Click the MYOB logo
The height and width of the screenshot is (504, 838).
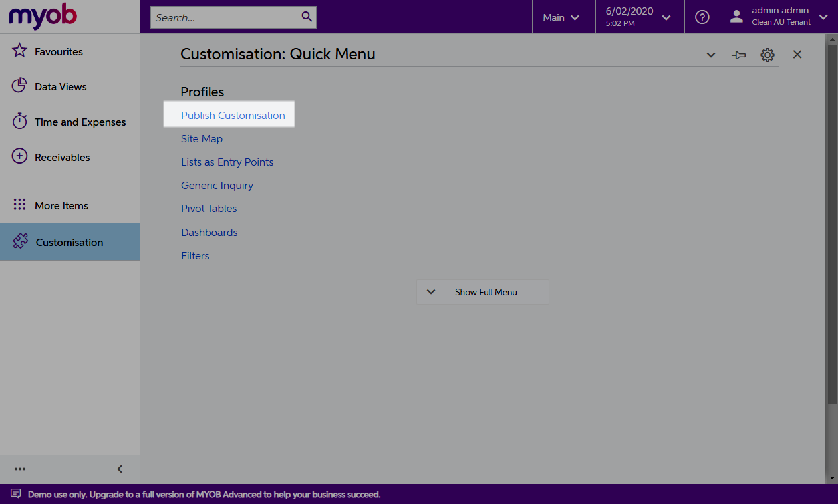pyautogui.click(x=43, y=17)
